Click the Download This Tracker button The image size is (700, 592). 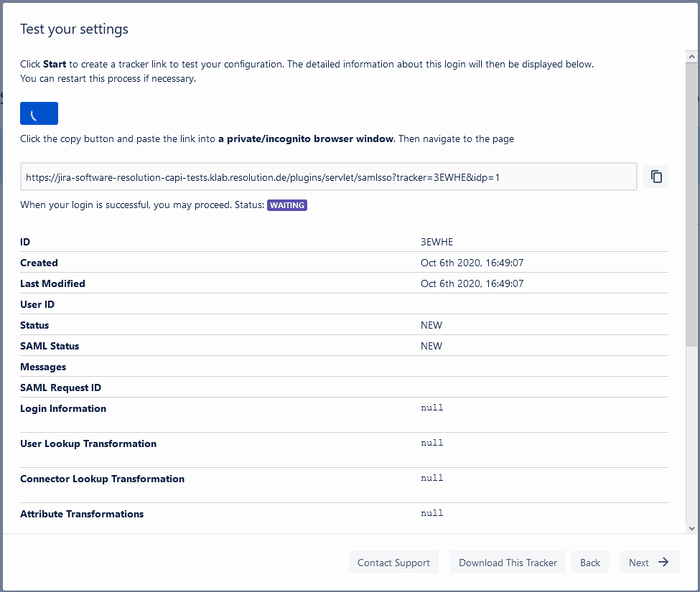click(507, 562)
